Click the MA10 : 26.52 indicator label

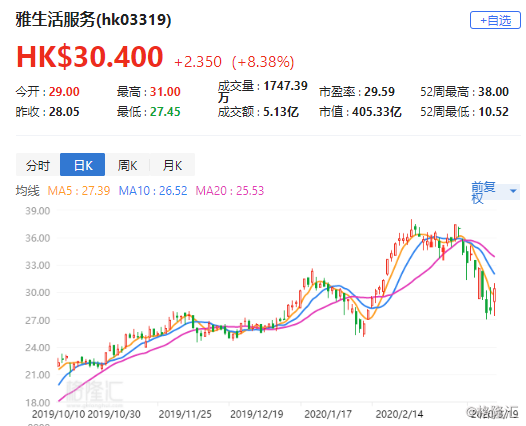(x=153, y=191)
